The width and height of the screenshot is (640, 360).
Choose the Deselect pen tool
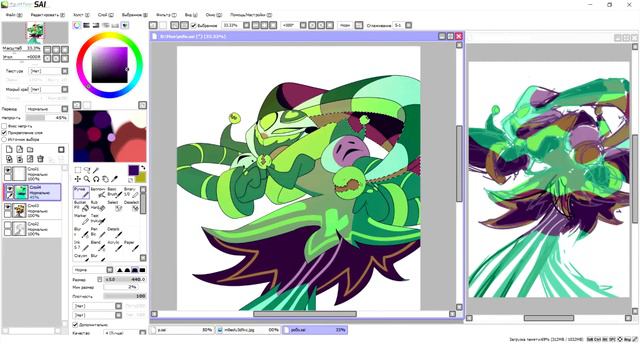[131, 205]
